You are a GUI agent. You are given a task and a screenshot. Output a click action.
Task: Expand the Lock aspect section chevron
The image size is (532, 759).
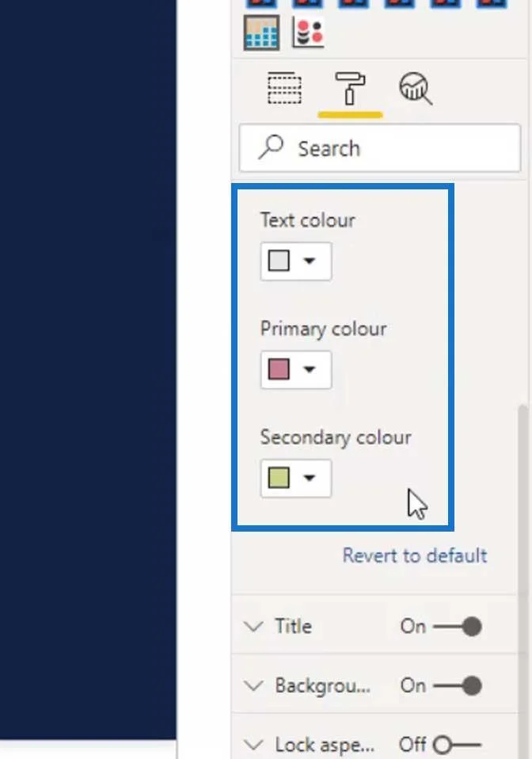tap(253, 745)
